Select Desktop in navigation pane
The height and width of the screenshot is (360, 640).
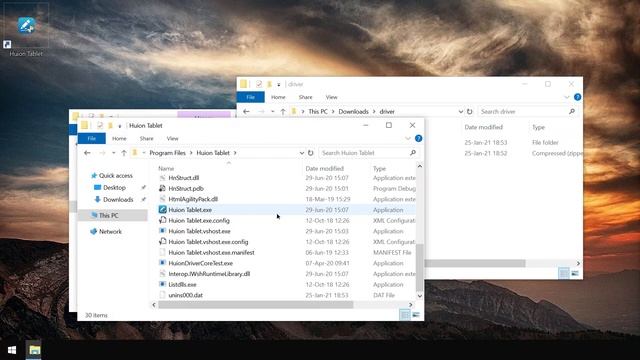114,188
